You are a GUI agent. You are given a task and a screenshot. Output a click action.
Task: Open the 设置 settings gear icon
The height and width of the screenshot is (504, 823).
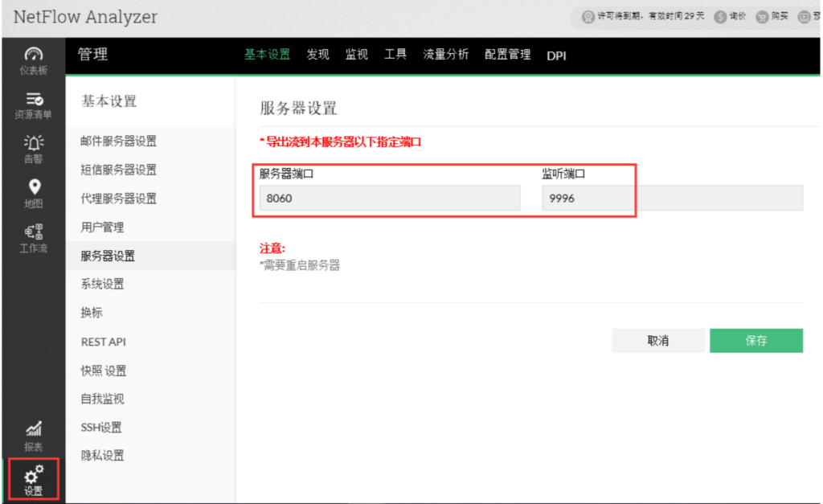[34, 481]
